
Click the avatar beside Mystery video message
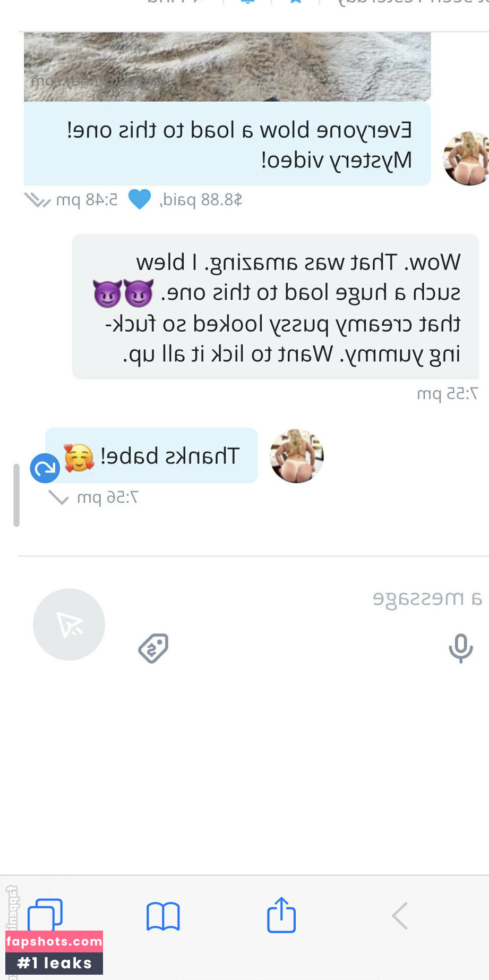[x=467, y=158]
